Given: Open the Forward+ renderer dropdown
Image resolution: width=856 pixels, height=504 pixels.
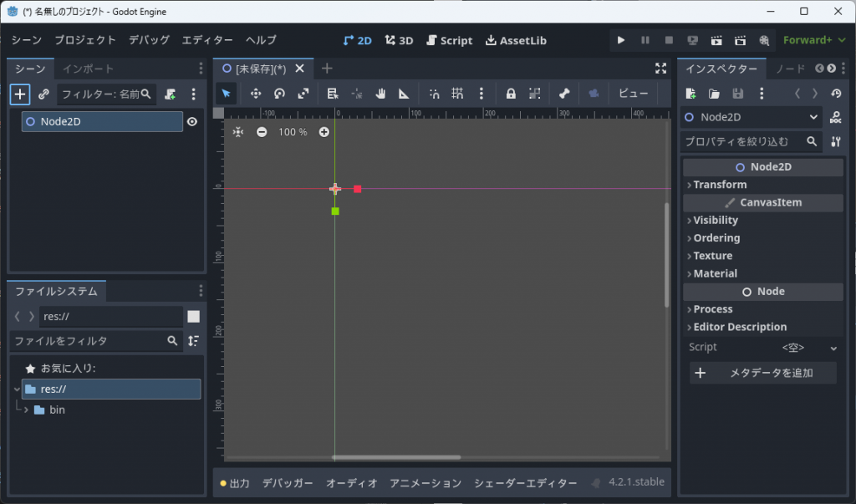Looking at the screenshot, I should click(x=814, y=40).
